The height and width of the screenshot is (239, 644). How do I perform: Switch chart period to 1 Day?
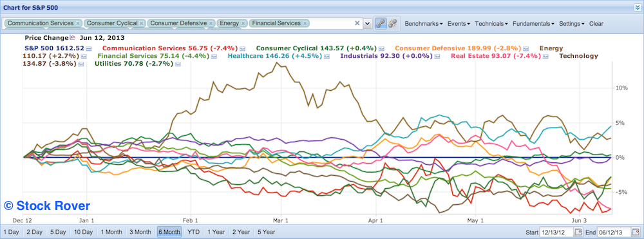(x=10, y=232)
